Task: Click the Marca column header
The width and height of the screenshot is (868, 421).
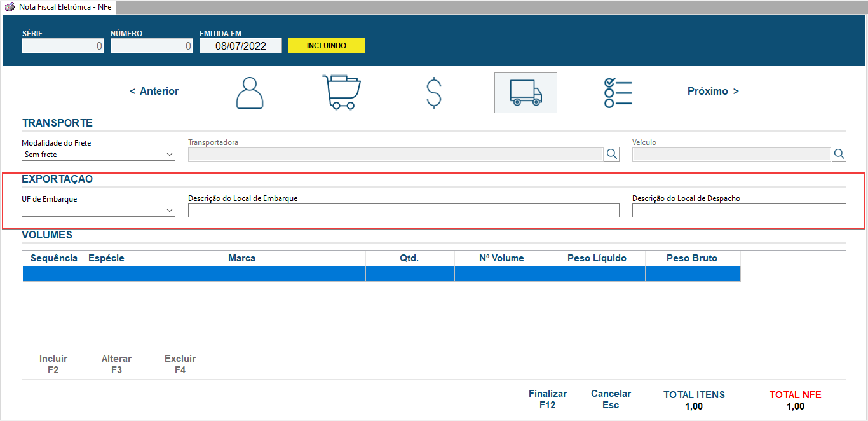Action: point(295,258)
